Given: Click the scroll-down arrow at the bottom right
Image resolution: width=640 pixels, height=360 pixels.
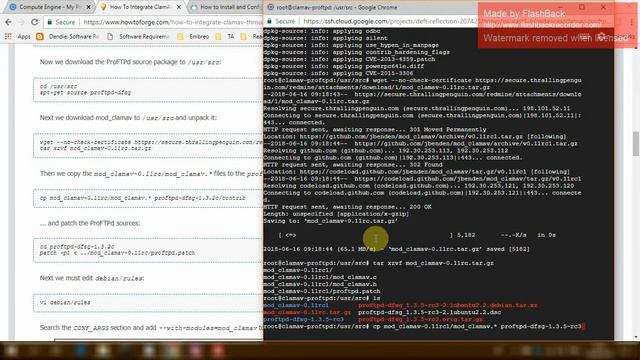Looking at the screenshot, I should (636, 337).
